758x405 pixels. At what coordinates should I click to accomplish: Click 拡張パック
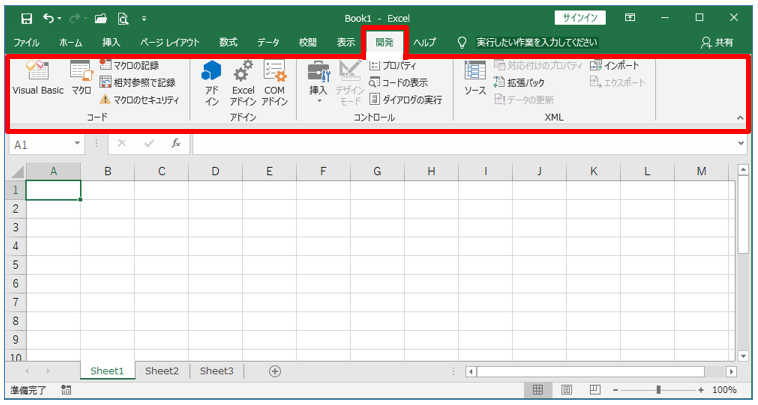point(519,83)
